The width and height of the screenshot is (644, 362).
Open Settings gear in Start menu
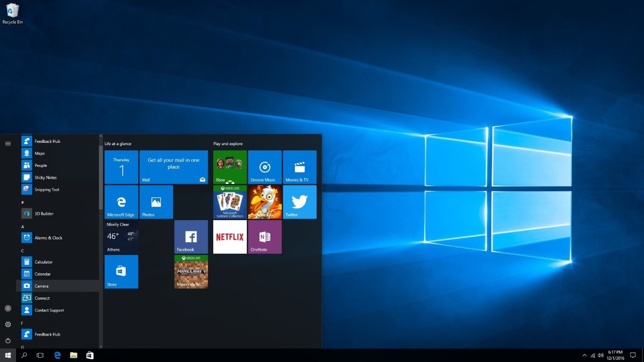(x=8, y=324)
